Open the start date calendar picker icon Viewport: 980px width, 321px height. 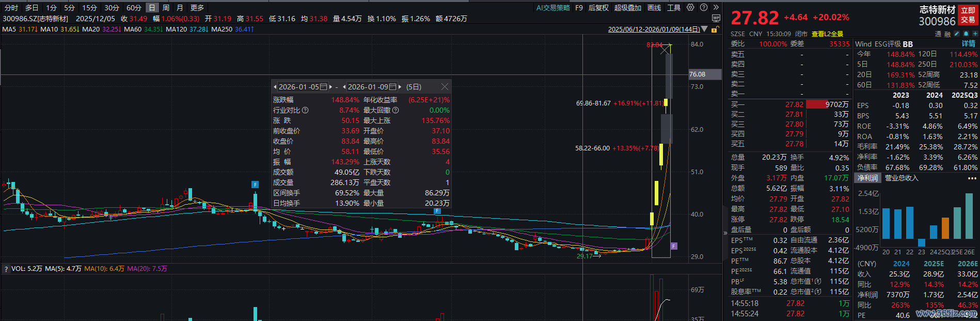(324, 87)
